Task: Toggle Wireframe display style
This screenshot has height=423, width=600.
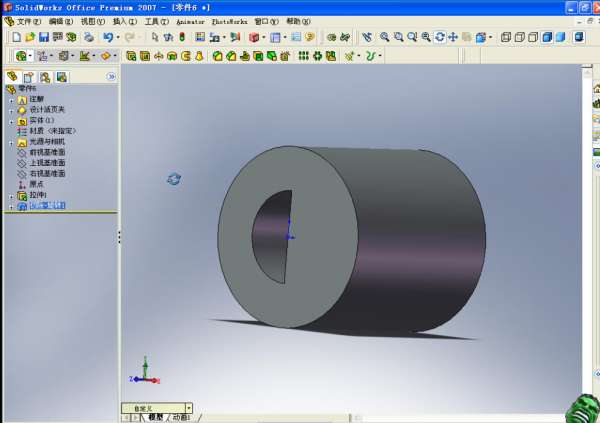Action: [506, 37]
